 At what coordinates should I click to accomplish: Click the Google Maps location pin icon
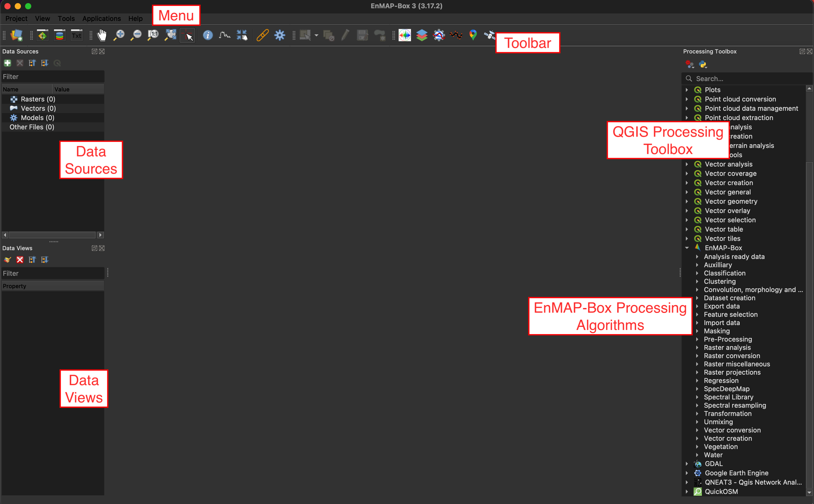[473, 35]
